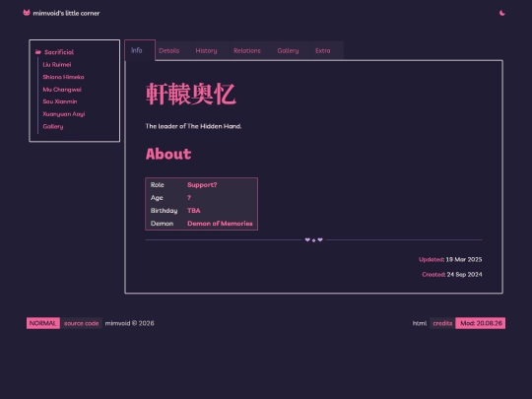This screenshot has width=532, height=399.
Task: Click the Age question mark value
Action: [x=189, y=198]
